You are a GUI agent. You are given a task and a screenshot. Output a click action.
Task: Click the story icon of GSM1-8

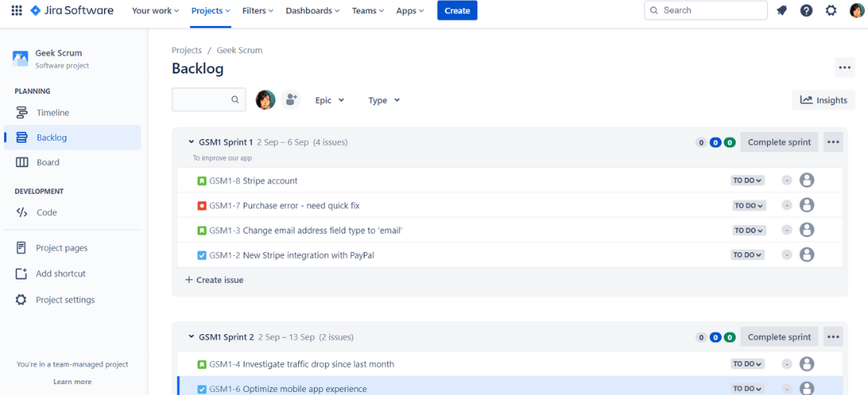202,181
